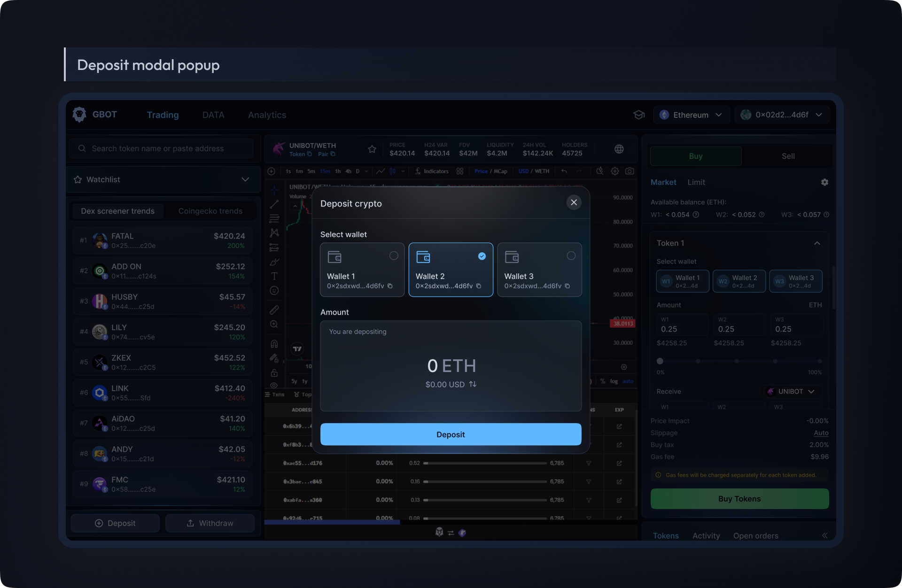Copy Wallet 3 address in modal
The width and height of the screenshot is (902, 588).
(x=568, y=286)
